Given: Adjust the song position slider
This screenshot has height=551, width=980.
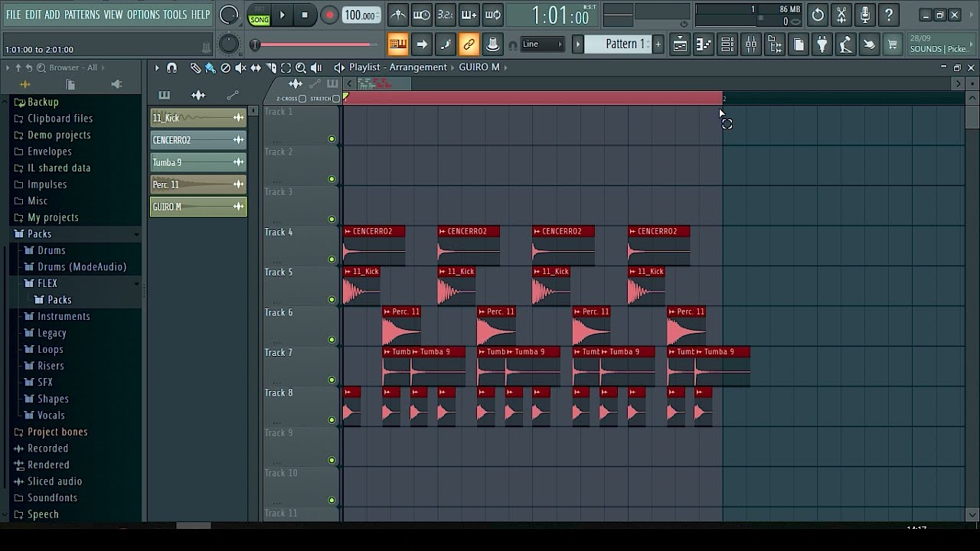Looking at the screenshot, I should click(317, 44).
